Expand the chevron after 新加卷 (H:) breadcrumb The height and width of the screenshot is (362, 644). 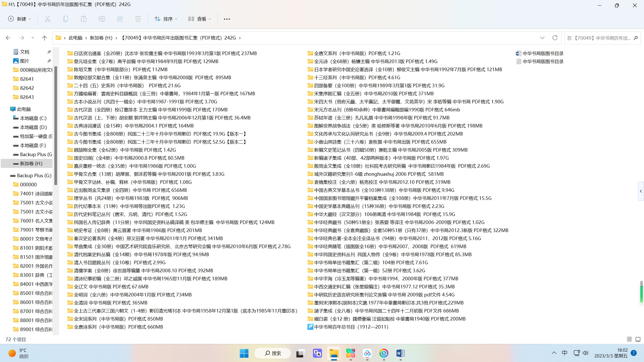116,38
